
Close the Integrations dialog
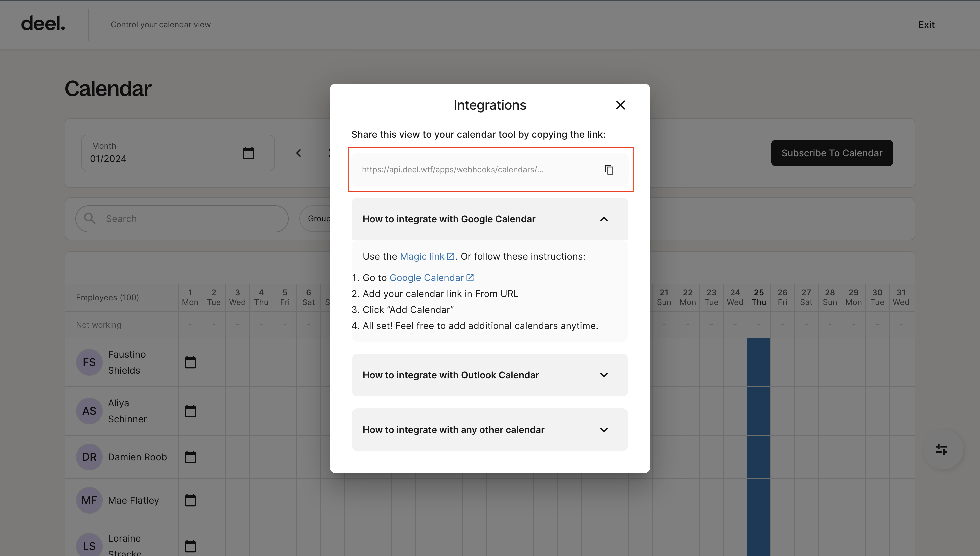point(620,105)
